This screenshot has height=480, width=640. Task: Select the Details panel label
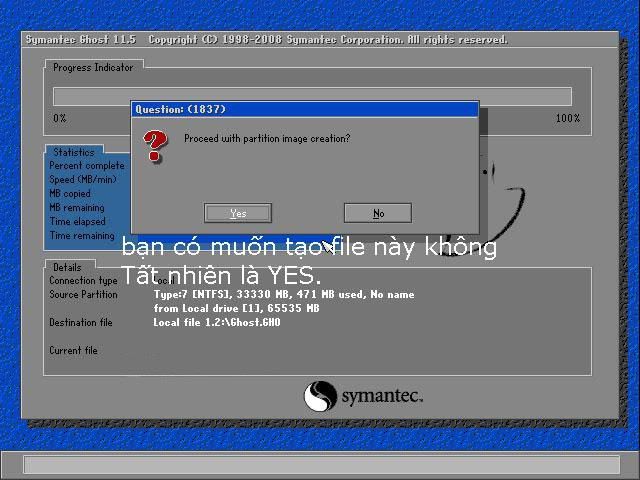(x=67, y=267)
